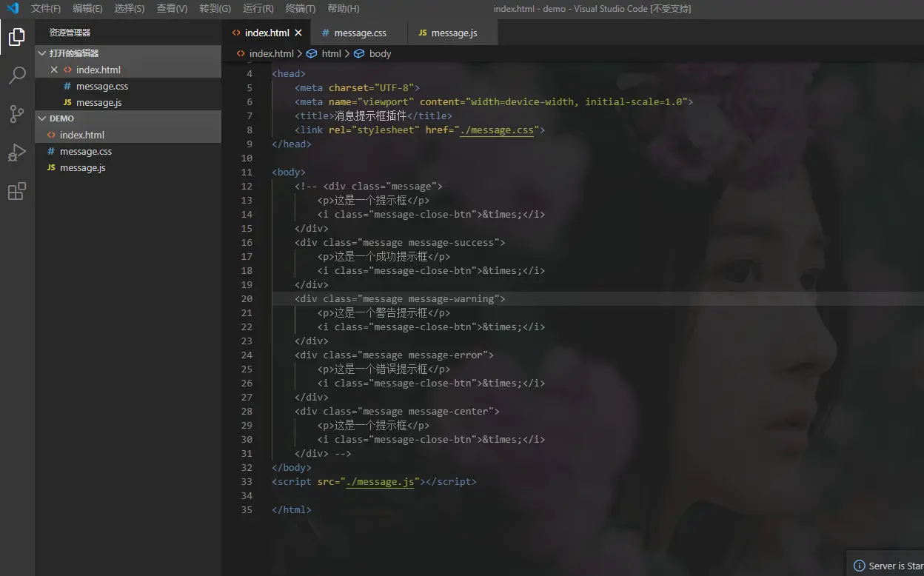Click the message-error div line
Image resolution: width=924 pixels, height=576 pixels.
tap(394, 355)
